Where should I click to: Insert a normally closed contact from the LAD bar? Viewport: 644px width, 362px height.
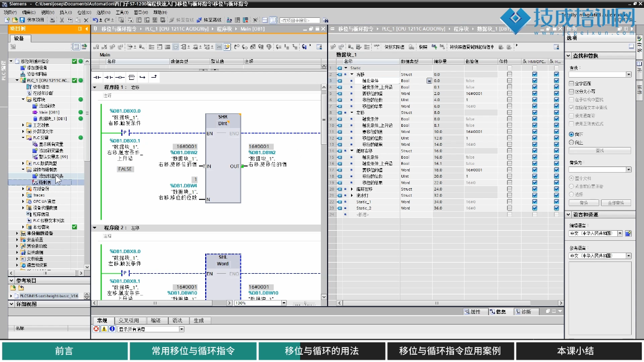pyautogui.click(x=108, y=77)
